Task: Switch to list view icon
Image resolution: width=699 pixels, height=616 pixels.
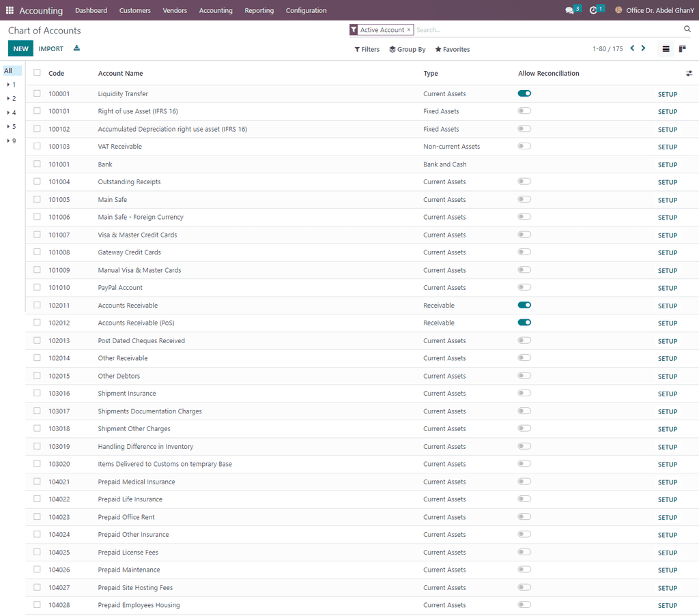Action: coord(666,48)
